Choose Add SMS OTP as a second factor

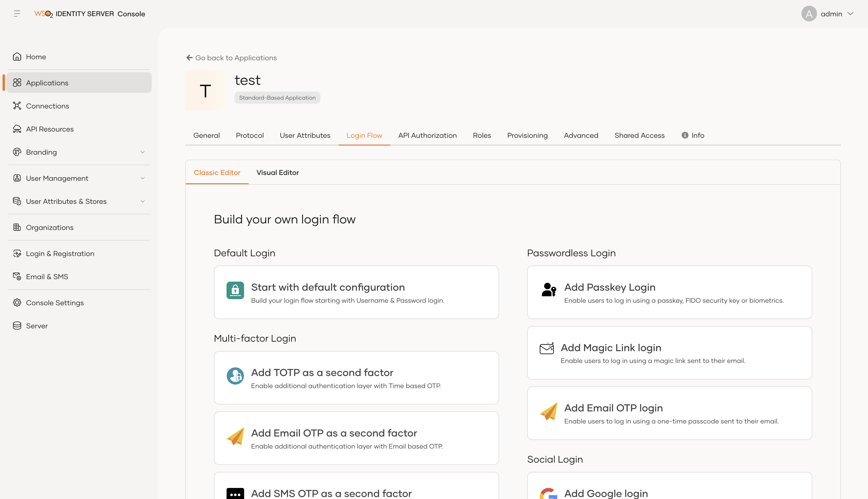tap(356, 486)
